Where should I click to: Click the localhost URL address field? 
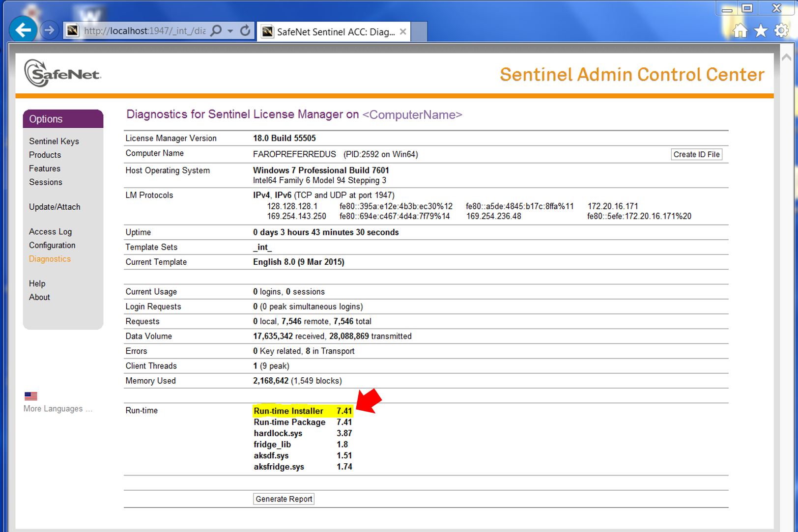(144, 31)
